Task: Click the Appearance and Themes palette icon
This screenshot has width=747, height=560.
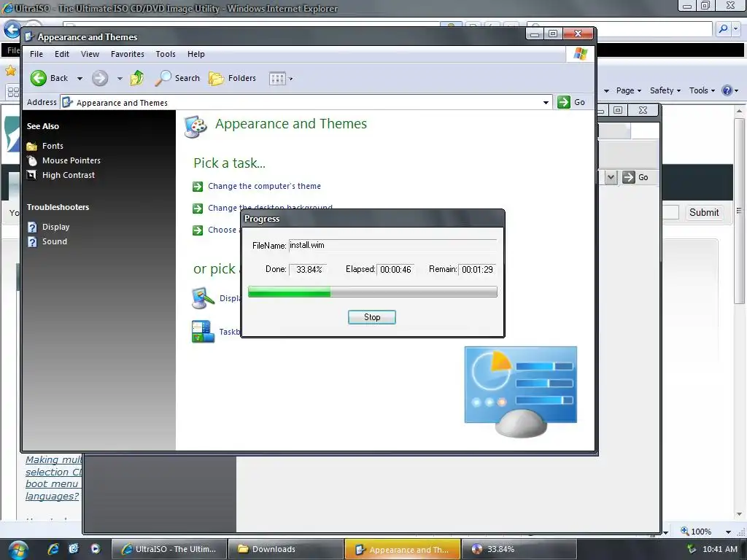Action: (196, 127)
